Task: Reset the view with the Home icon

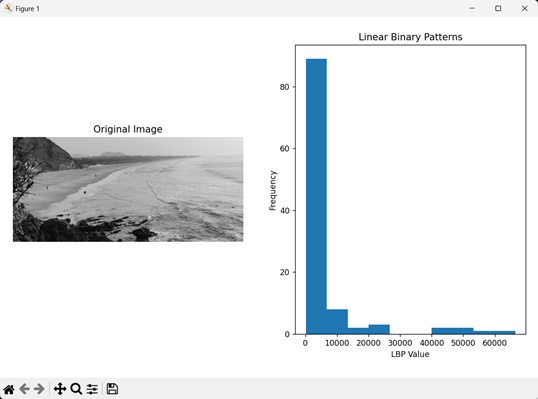Action: point(9,389)
